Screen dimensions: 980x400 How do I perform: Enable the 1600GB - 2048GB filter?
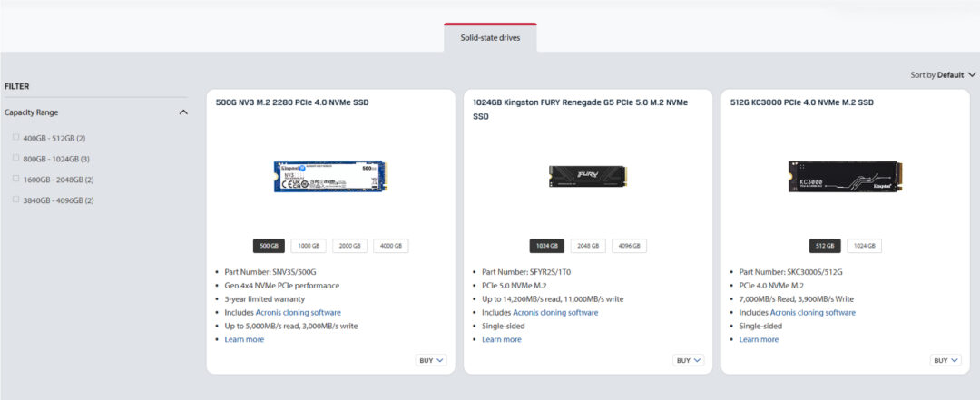point(15,179)
